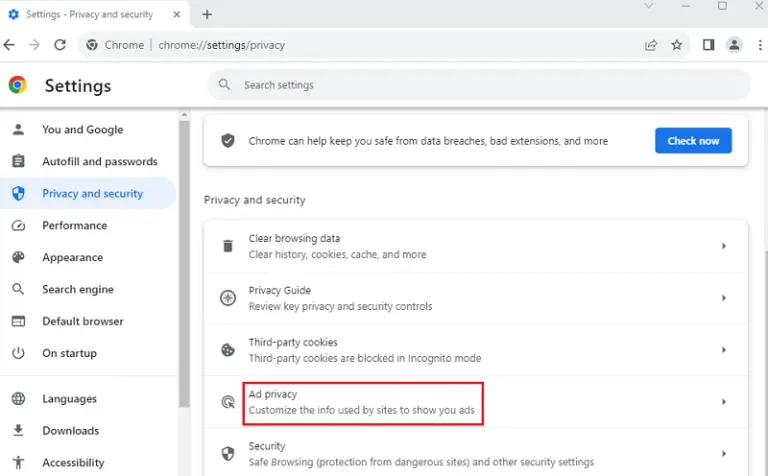Image resolution: width=768 pixels, height=476 pixels.
Task: Click the shield checkmark safety check icon
Action: coord(228,141)
